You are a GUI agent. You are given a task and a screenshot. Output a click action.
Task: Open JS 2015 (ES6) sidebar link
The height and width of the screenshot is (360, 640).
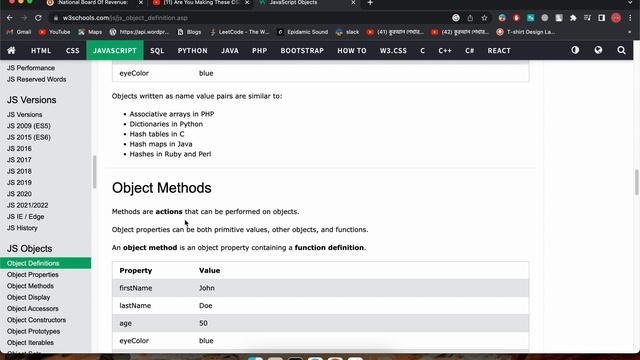click(29, 137)
